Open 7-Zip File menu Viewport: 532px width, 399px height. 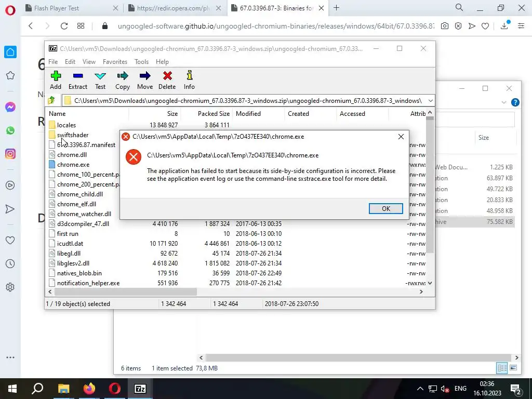coord(53,62)
